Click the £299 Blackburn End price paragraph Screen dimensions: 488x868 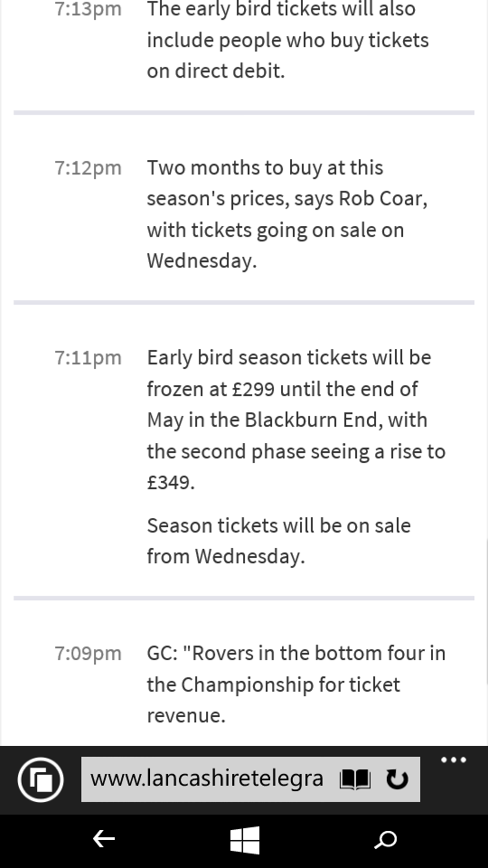296,420
